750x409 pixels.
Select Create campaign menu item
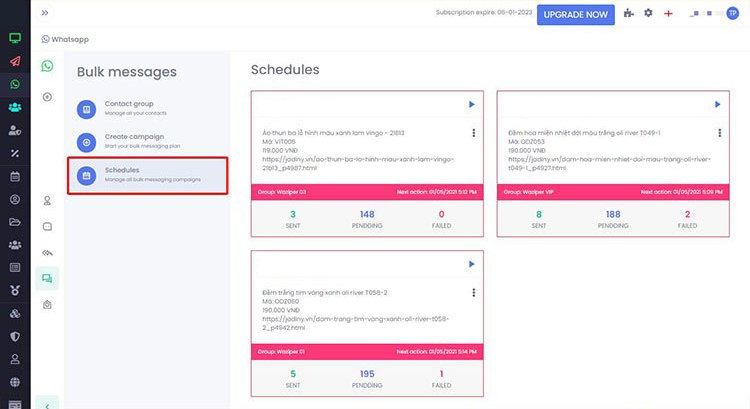pos(147,142)
